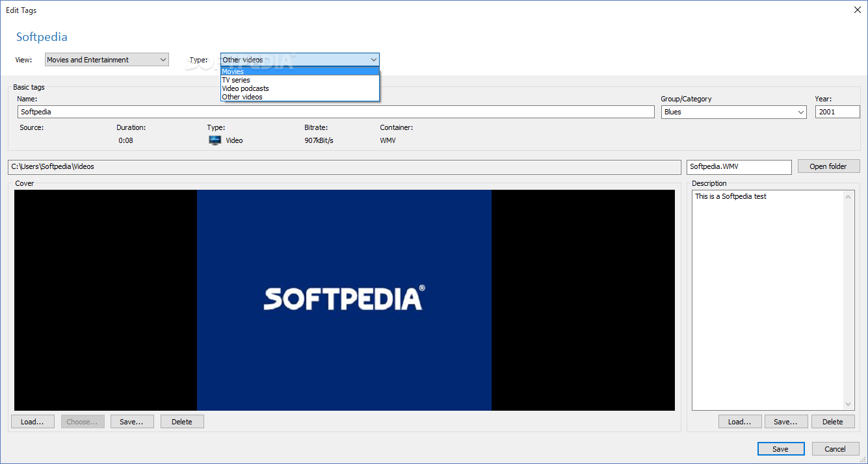Load a description with Load... under Description
This screenshot has width=868, height=464.
tap(740, 422)
